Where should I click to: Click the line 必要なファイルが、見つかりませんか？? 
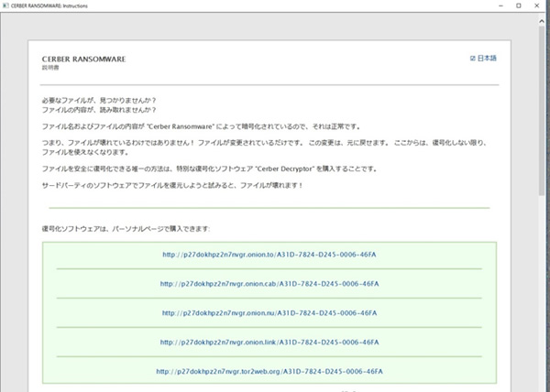[x=99, y=101]
